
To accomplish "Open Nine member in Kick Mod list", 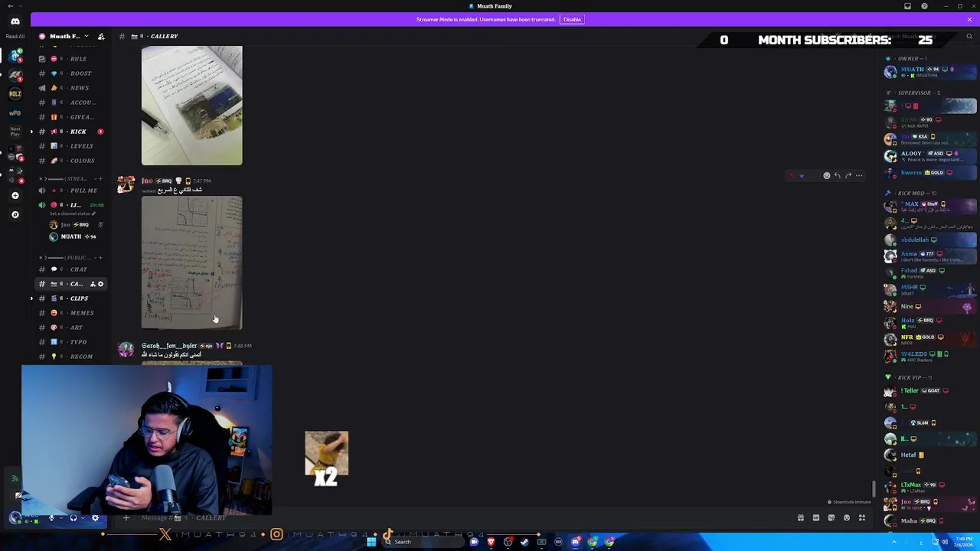I will pyautogui.click(x=930, y=306).
